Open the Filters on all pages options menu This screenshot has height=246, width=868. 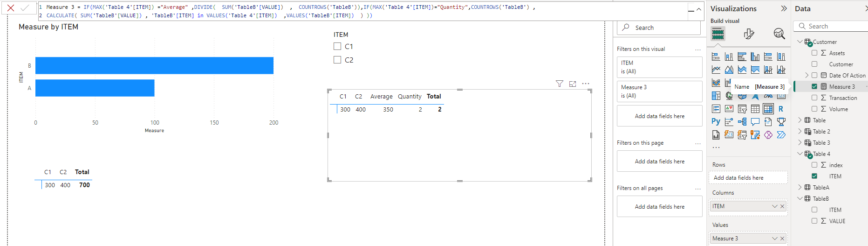point(697,189)
